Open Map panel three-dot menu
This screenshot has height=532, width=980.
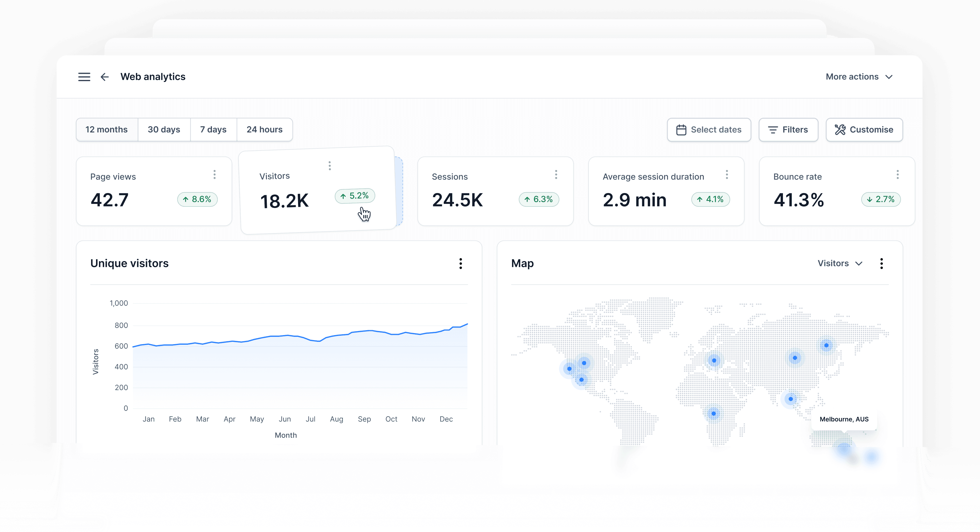(881, 263)
